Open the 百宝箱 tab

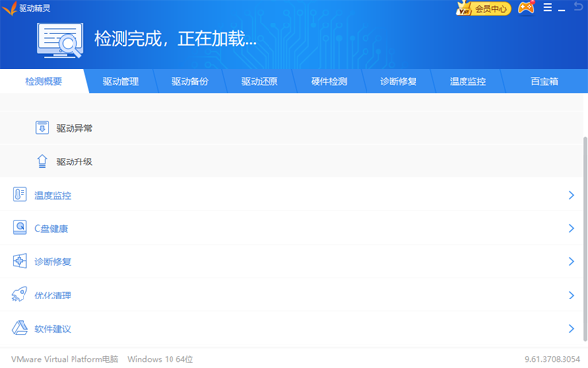pos(545,81)
